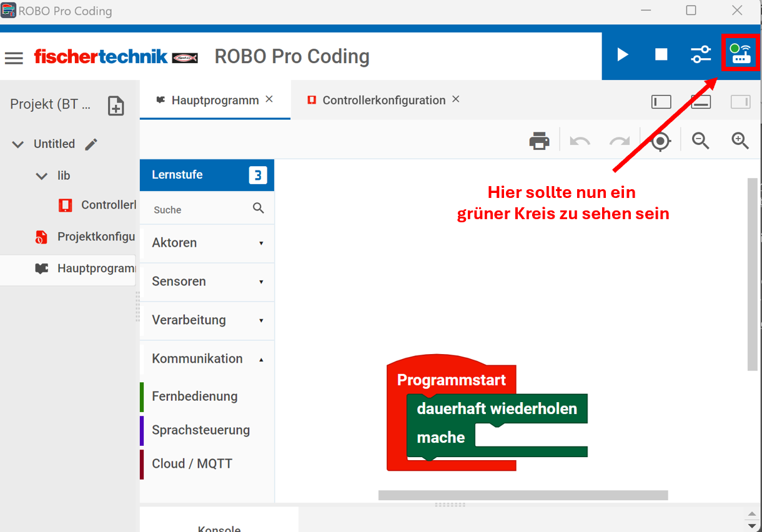Change the learning level number 3
Image resolution: width=762 pixels, height=532 pixels.
pyautogui.click(x=257, y=175)
